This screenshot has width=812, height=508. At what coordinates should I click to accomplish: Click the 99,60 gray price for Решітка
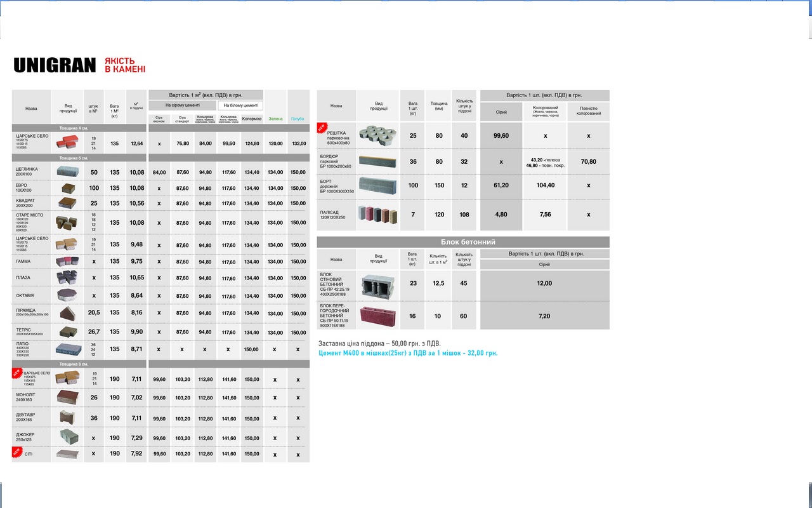coord(501,135)
